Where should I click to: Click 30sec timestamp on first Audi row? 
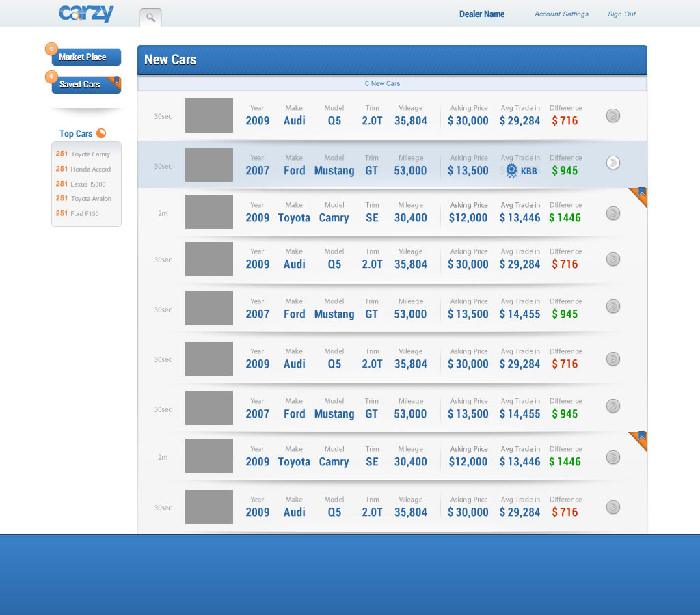pyautogui.click(x=163, y=116)
